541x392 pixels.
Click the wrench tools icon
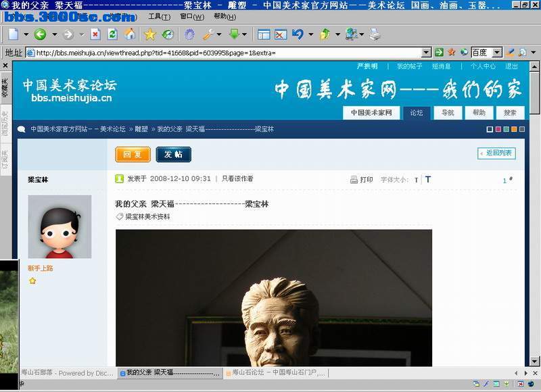pyautogui.click(x=208, y=34)
